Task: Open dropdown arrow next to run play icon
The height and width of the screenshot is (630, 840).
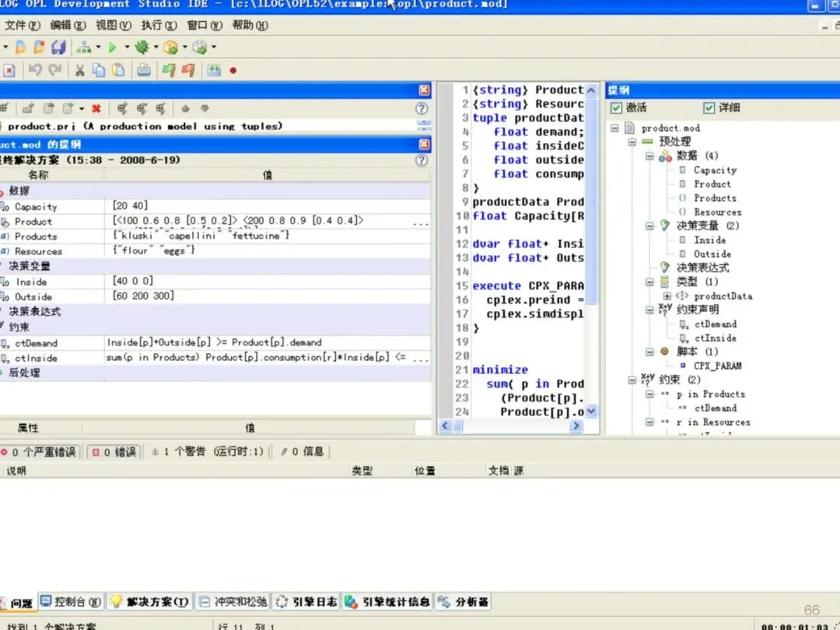Action: tap(127, 47)
